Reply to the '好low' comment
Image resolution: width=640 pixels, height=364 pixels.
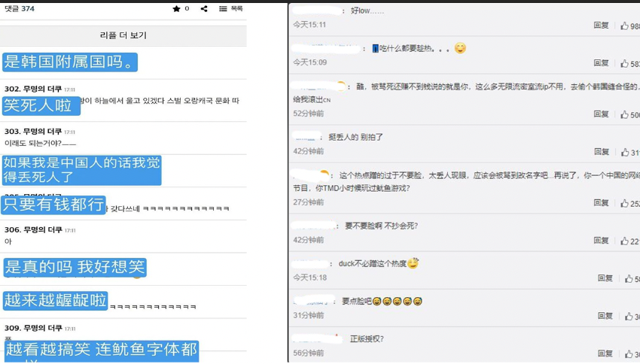click(601, 26)
